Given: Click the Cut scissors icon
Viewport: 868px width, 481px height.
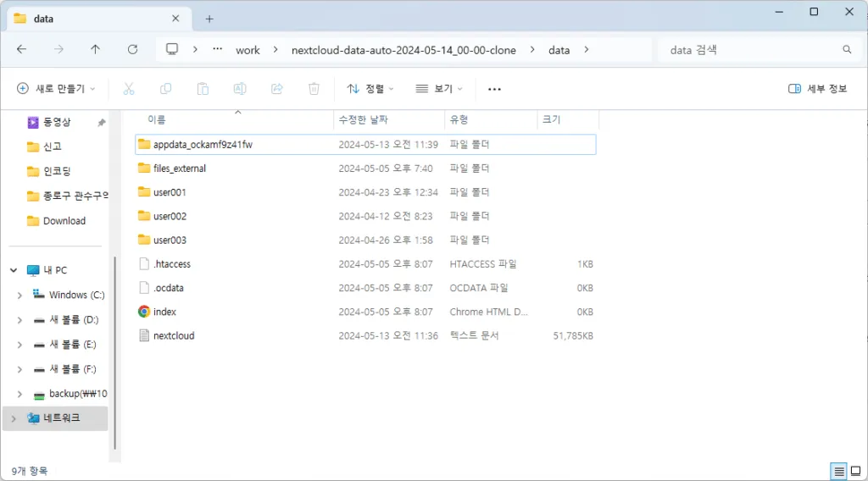Looking at the screenshot, I should click(129, 88).
